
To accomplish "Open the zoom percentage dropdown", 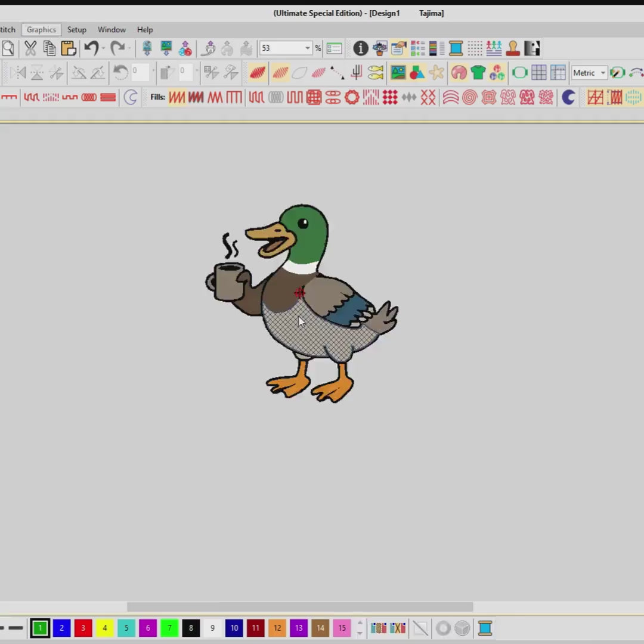I will 308,48.
